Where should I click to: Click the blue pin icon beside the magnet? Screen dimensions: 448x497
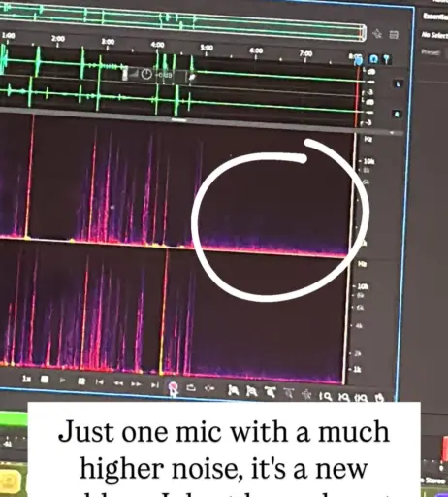pyautogui.click(x=386, y=59)
